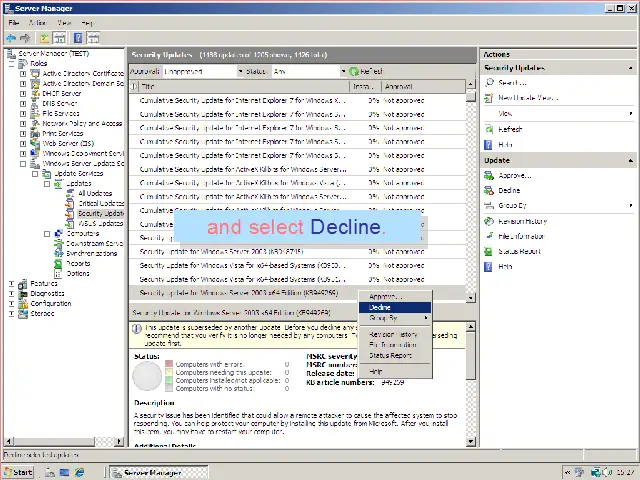Click the Search icon in Actions pane
The image size is (640, 480).
tap(489, 82)
